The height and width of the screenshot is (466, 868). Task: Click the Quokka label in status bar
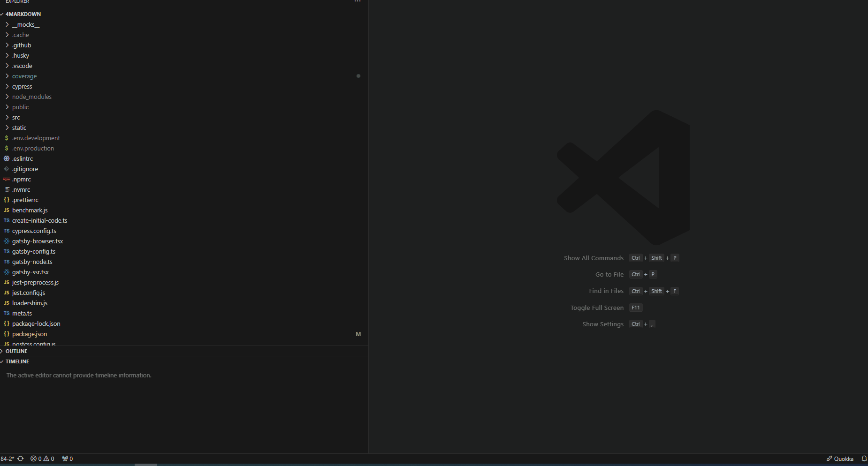844,458
